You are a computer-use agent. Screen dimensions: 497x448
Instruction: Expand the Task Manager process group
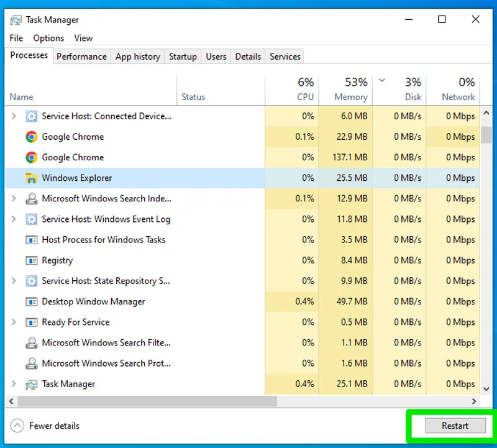click(13, 384)
